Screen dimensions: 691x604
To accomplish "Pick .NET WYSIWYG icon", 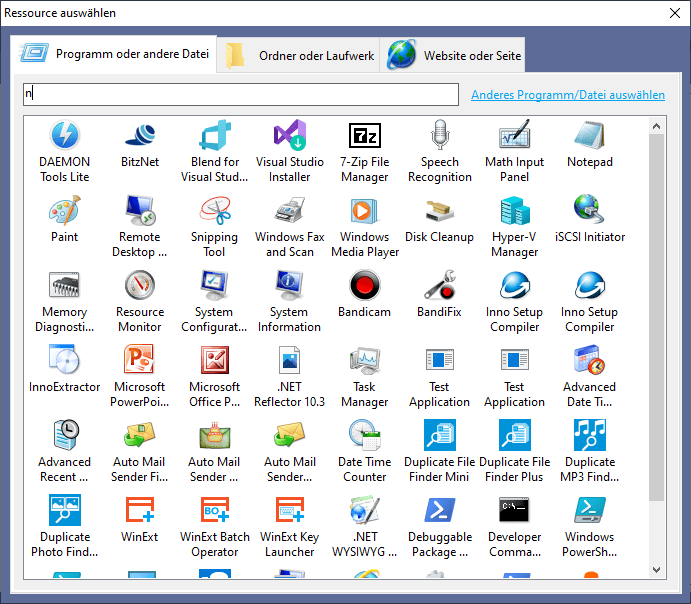I will coord(364,510).
